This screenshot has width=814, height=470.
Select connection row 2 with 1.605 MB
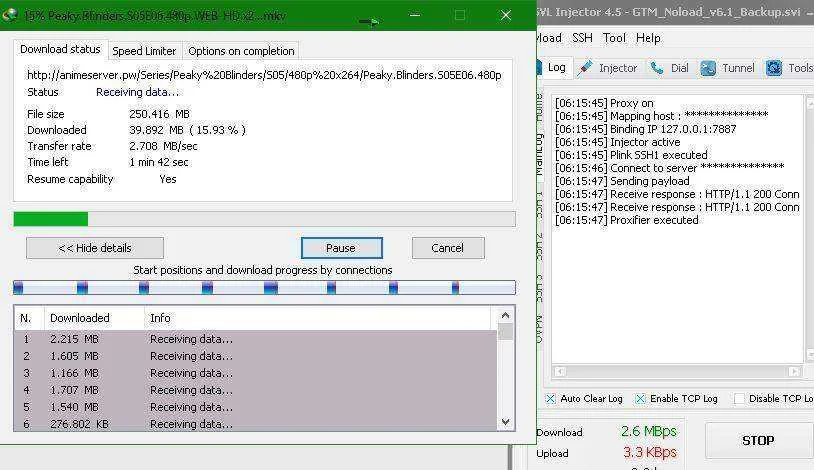tap(255, 356)
